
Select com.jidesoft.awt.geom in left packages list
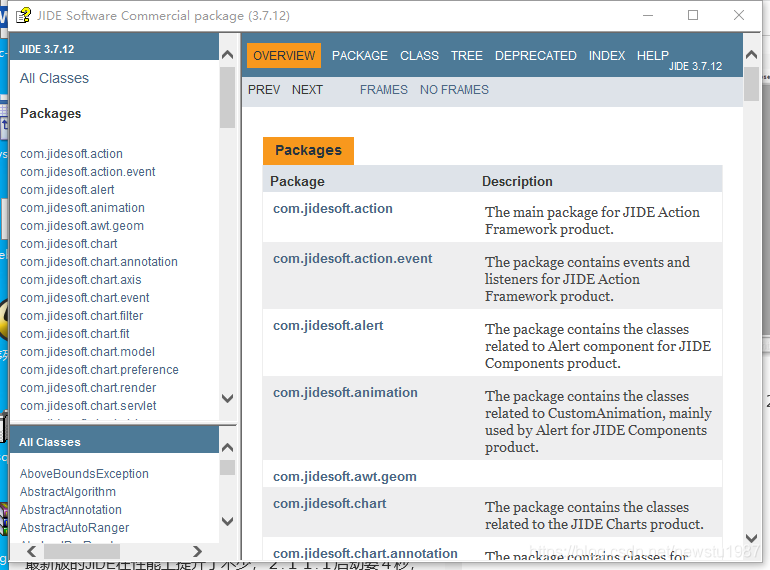click(x=82, y=226)
